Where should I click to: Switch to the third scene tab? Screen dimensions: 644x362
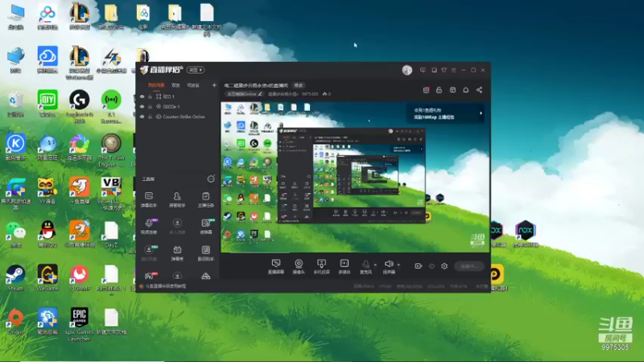193,85
